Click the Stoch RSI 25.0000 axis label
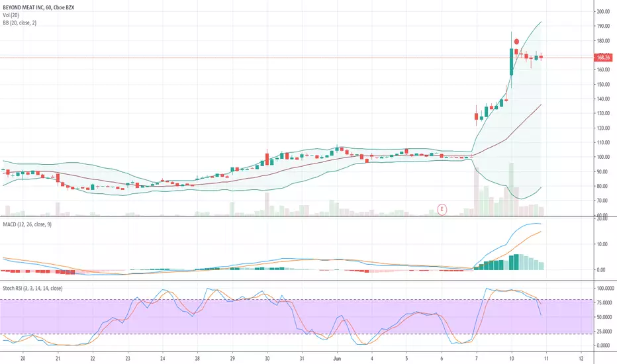Viewport: 617px width, 364px height. click(x=604, y=332)
